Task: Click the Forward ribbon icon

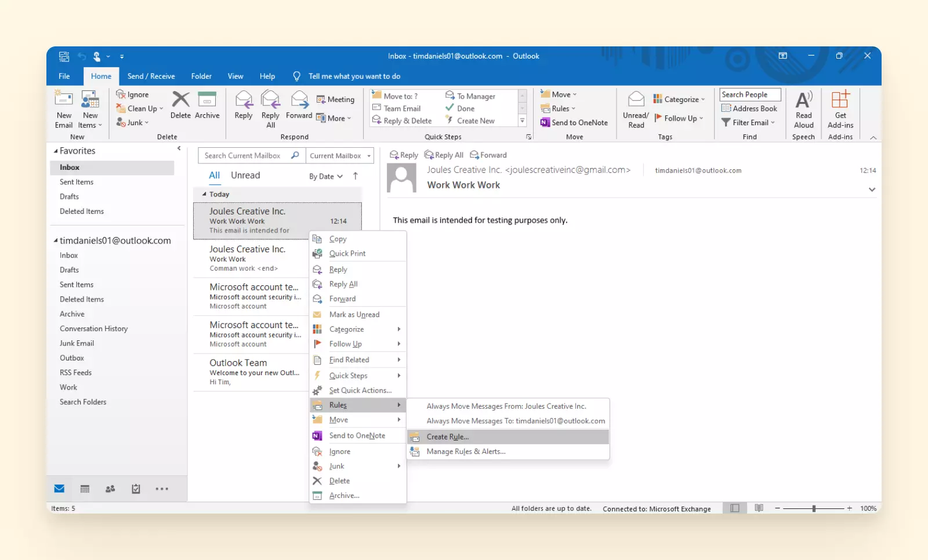Action: pyautogui.click(x=299, y=105)
